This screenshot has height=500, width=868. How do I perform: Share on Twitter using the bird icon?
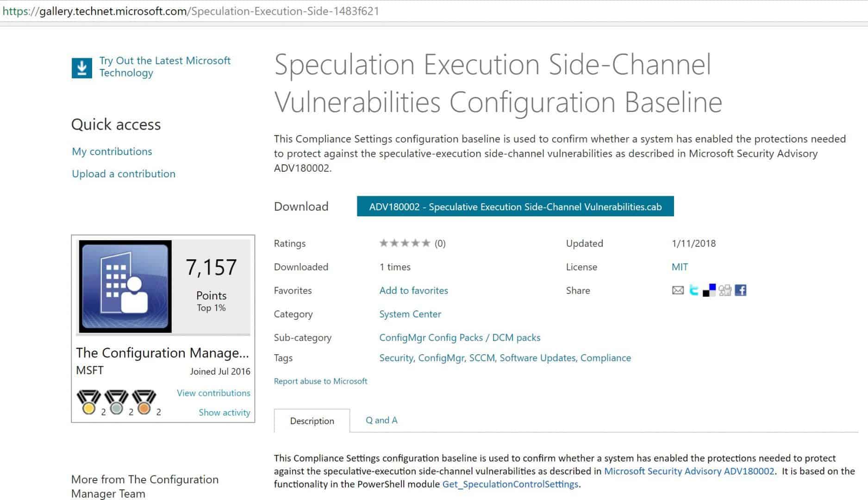click(693, 290)
